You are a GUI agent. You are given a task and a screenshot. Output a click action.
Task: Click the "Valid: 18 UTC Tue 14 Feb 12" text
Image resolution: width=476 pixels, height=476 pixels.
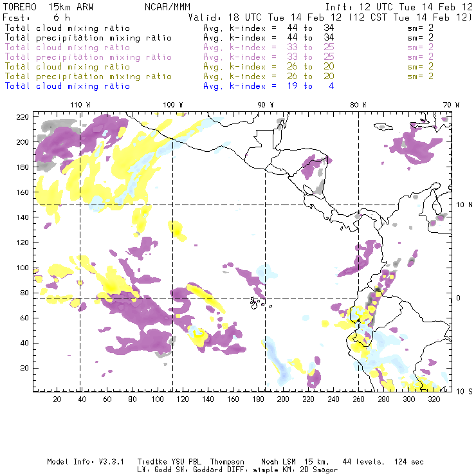265,17
